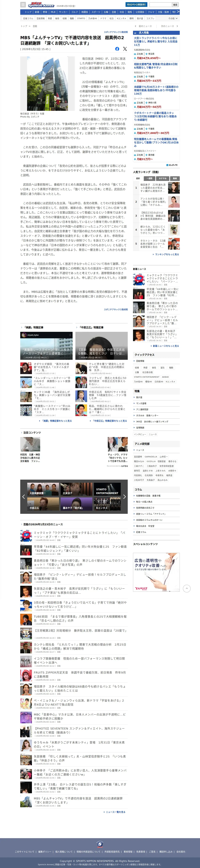
Task: Open the 格闘技 navigation item
Action: [x=84, y=12]
